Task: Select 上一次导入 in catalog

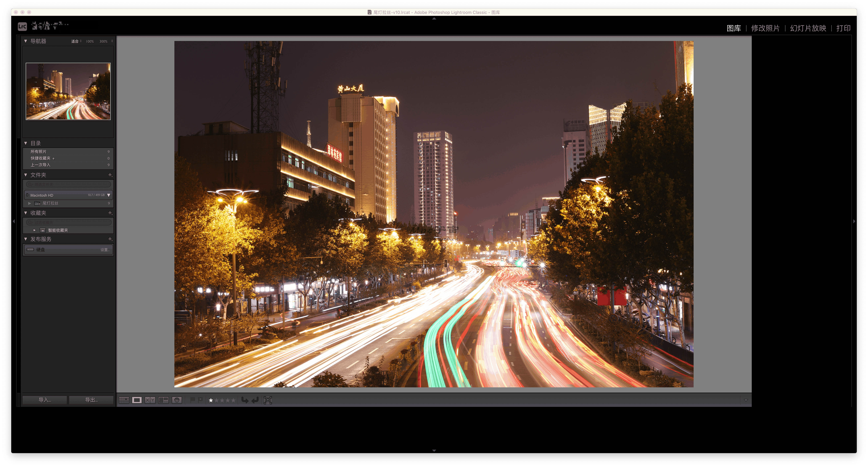Action: click(x=68, y=165)
